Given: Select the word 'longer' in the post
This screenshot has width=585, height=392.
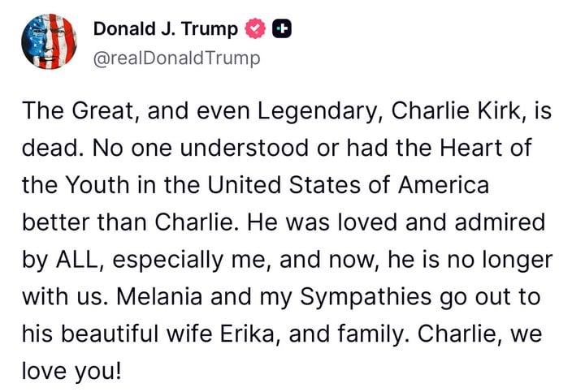Looking at the screenshot, I should tap(518, 260).
